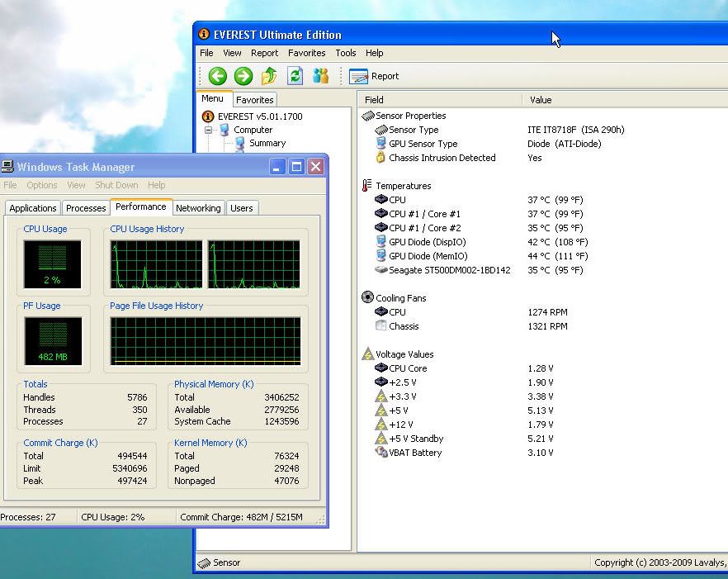Open the View menu in EVEREST

[x=232, y=53]
